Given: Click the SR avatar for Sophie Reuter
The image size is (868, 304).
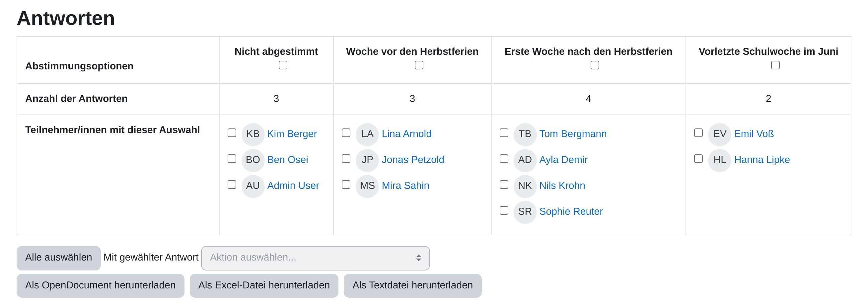Looking at the screenshot, I should click(x=525, y=212).
